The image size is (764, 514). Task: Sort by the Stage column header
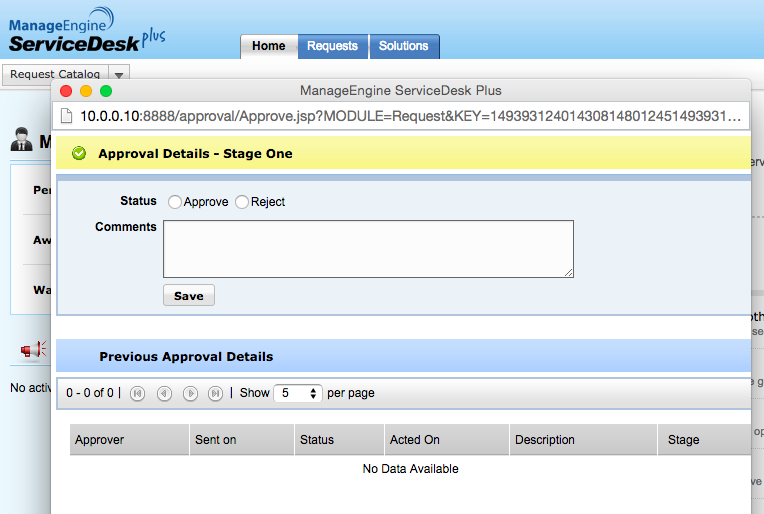pyautogui.click(x=704, y=440)
